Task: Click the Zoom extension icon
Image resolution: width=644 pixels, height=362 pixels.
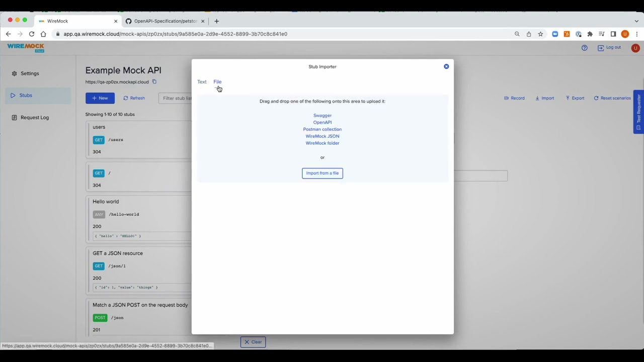Action: (x=555, y=34)
